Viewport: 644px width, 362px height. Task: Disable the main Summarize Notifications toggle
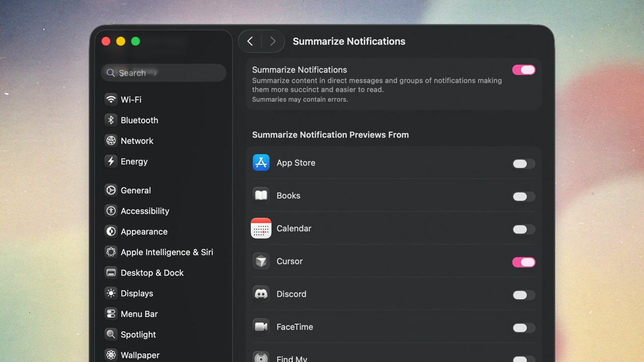click(x=524, y=70)
